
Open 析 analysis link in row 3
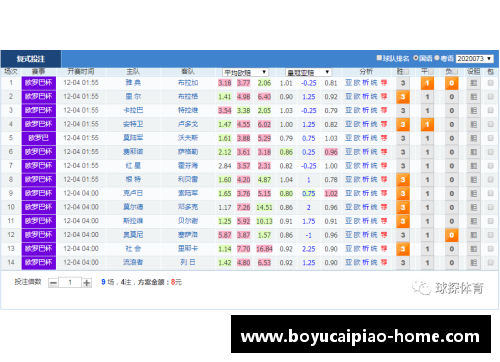[x=366, y=110]
